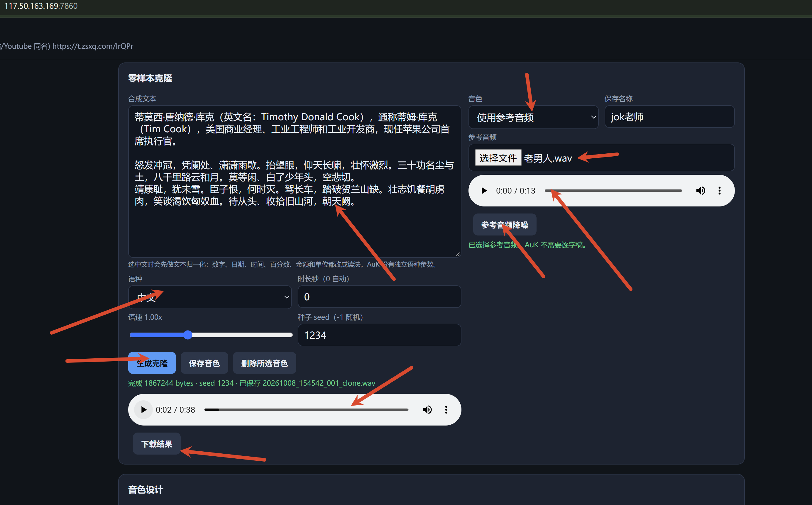Click the selected file name 老男人.wav
Viewport: 812px width, 505px height.
548,158
